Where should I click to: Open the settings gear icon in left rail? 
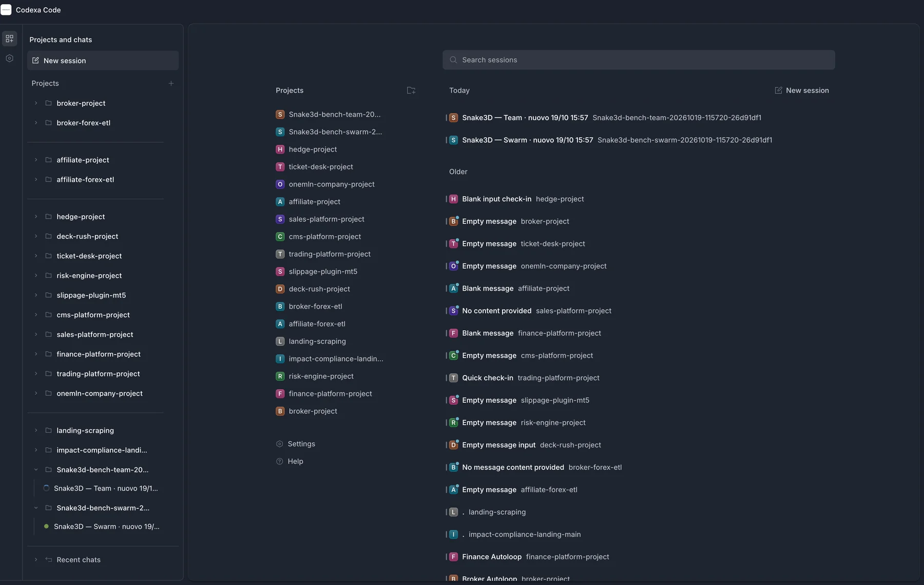pos(9,59)
